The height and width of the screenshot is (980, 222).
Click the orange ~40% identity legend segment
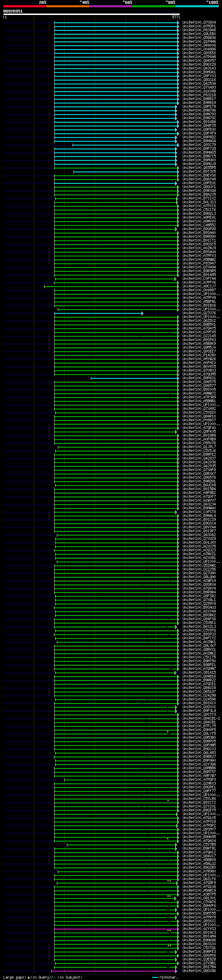click(68, 6)
